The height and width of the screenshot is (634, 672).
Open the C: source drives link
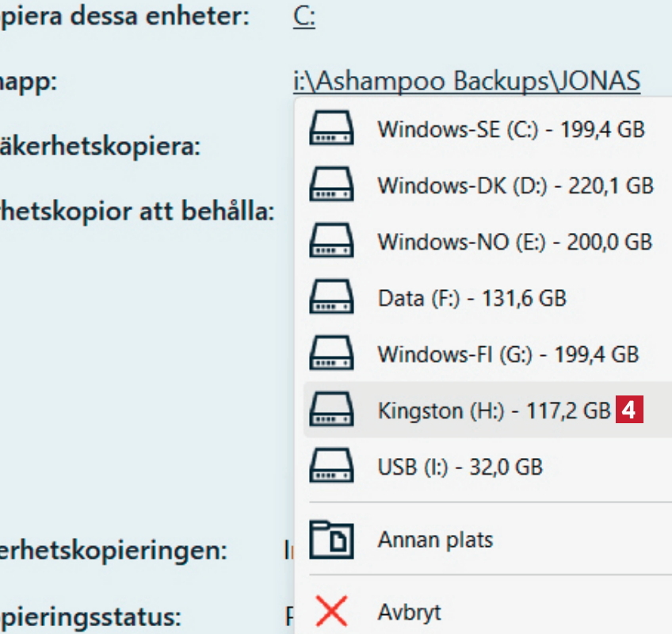pyautogui.click(x=304, y=18)
